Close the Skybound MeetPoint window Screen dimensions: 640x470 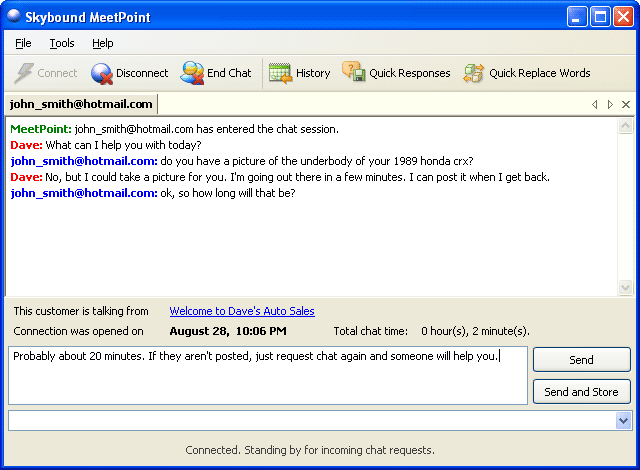coord(623,17)
